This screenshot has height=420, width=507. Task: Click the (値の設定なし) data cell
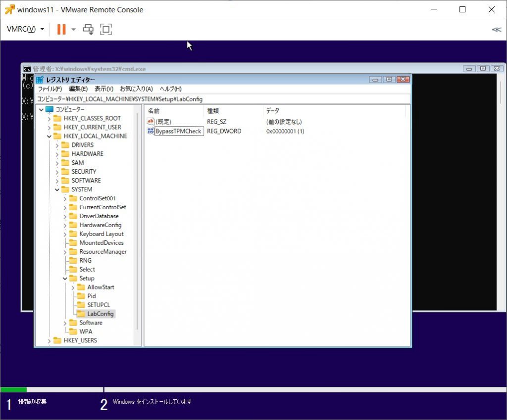(x=284, y=122)
